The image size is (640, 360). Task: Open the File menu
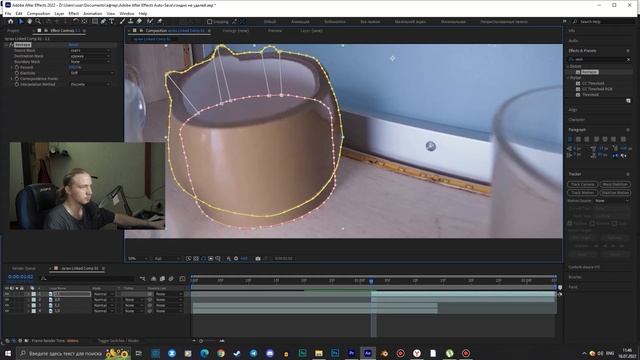pos(8,13)
